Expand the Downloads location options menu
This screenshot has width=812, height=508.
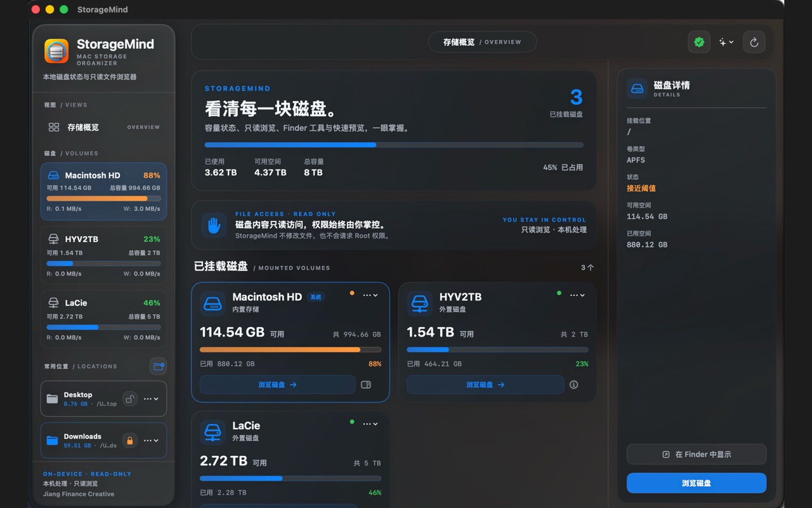(151, 440)
